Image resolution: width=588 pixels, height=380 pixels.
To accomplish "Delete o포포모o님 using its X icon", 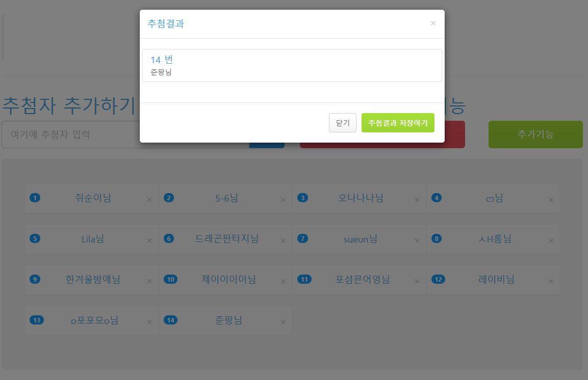I will (149, 322).
